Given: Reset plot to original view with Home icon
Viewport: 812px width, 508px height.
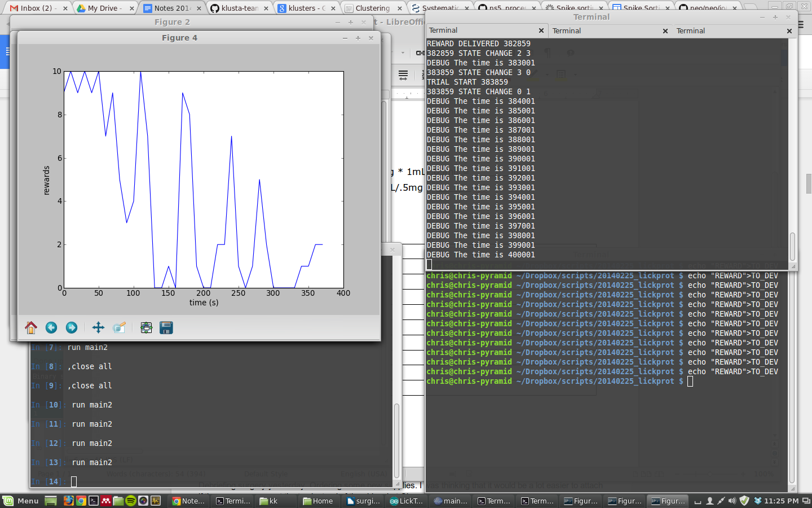Looking at the screenshot, I should coord(31,327).
